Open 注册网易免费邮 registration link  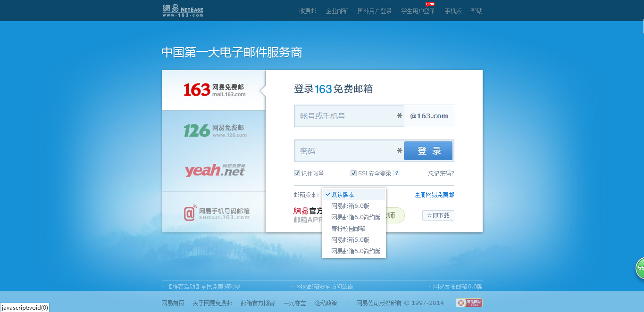434,195
